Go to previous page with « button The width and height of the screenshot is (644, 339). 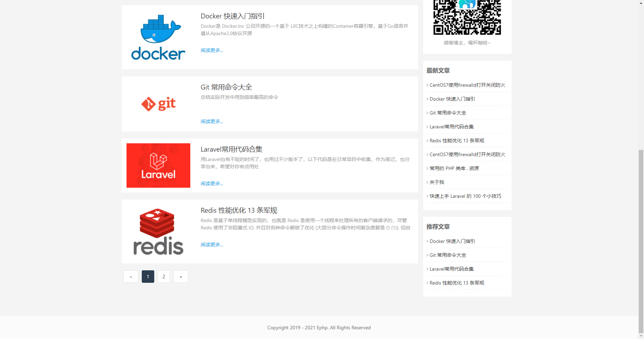click(x=131, y=277)
